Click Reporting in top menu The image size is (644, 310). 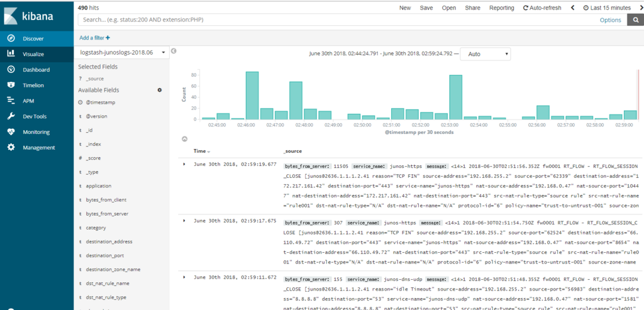(x=501, y=8)
